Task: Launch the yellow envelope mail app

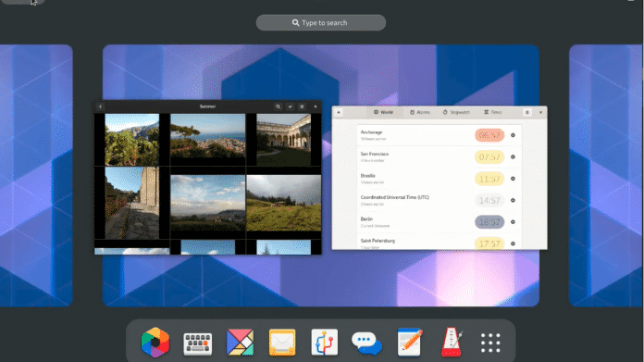Action: 282,343
